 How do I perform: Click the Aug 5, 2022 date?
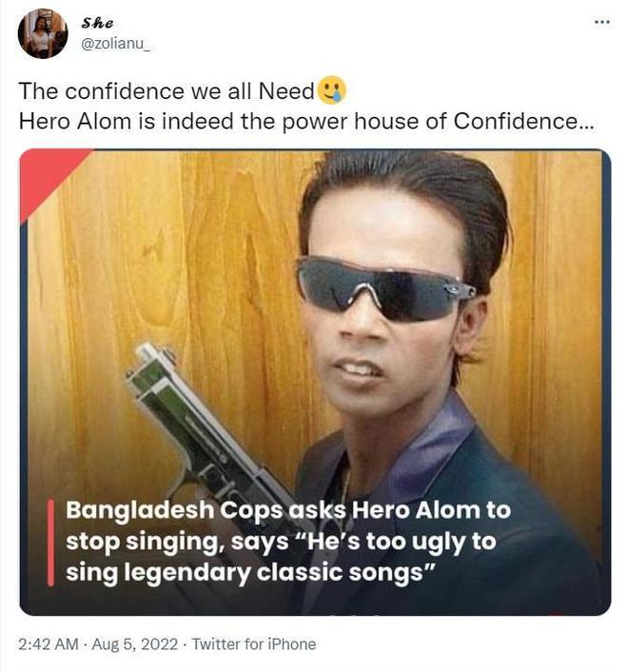[134, 644]
